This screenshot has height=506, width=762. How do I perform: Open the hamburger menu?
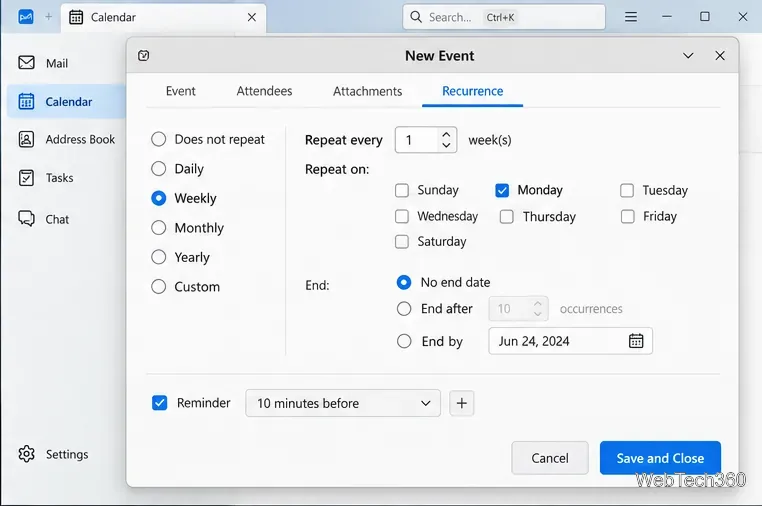(x=631, y=17)
